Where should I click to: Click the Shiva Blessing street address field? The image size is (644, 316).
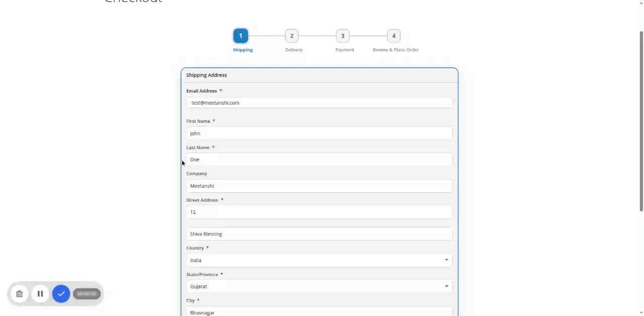[319, 234]
